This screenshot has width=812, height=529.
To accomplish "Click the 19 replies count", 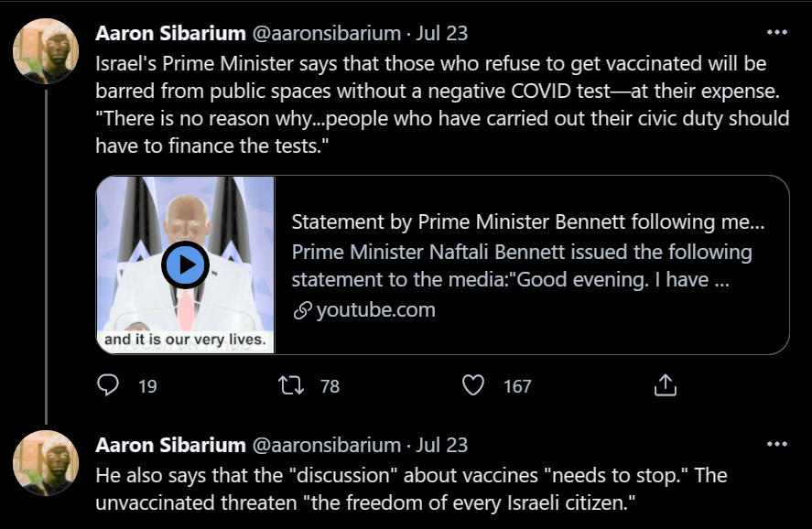I will (x=147, y=386).
